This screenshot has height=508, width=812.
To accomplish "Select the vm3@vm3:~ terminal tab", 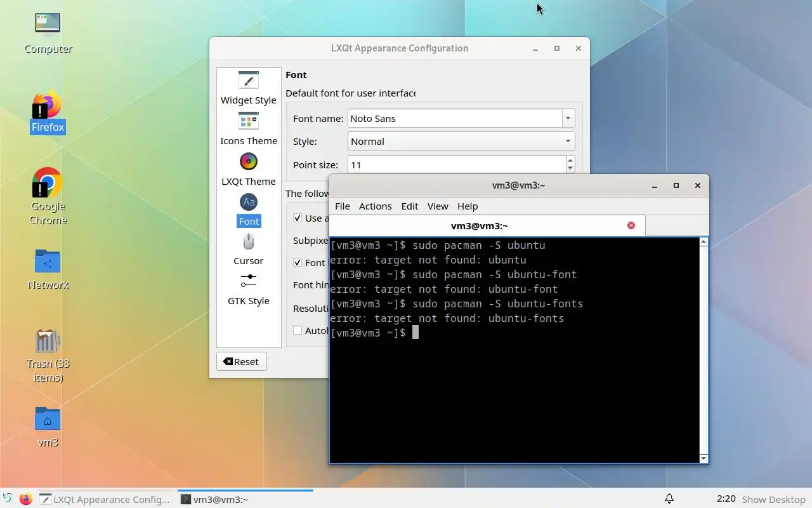I will coord(487,225).
